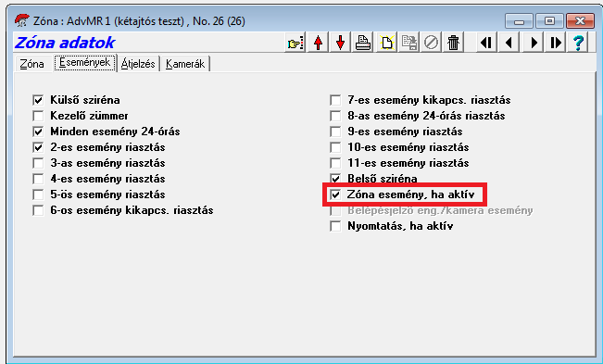The image size is (603, 364).
Task: Open help with the question mark icon
Action: pyautogui.click(x=578, y=43)
